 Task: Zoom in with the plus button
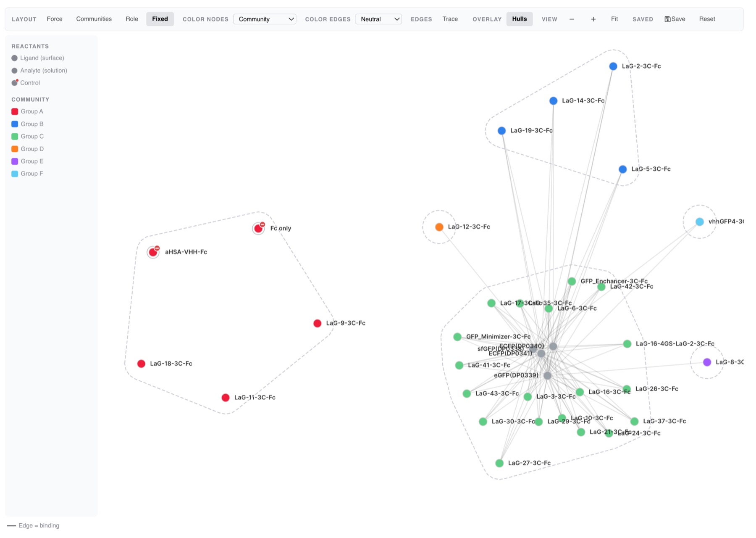tap(593, 19)
